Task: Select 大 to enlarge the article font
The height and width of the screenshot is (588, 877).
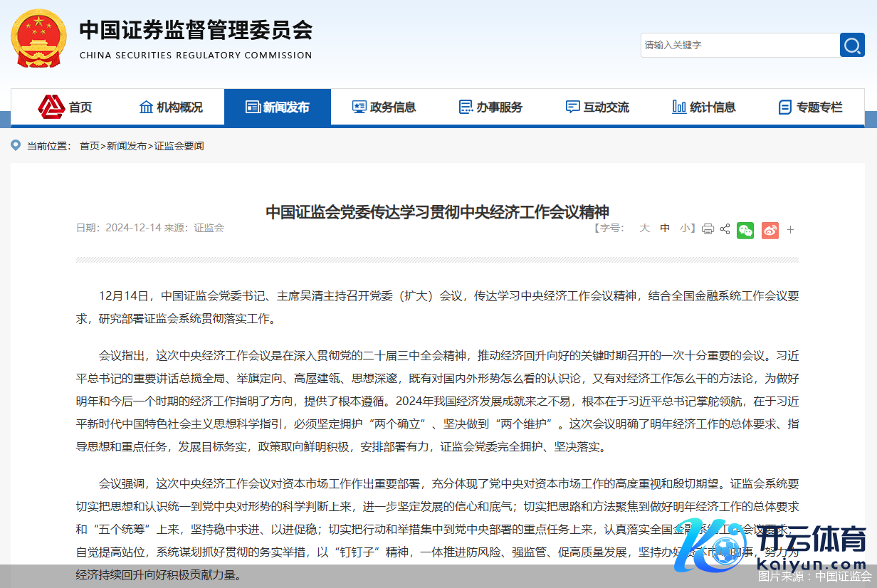Action: click(645, 228)
